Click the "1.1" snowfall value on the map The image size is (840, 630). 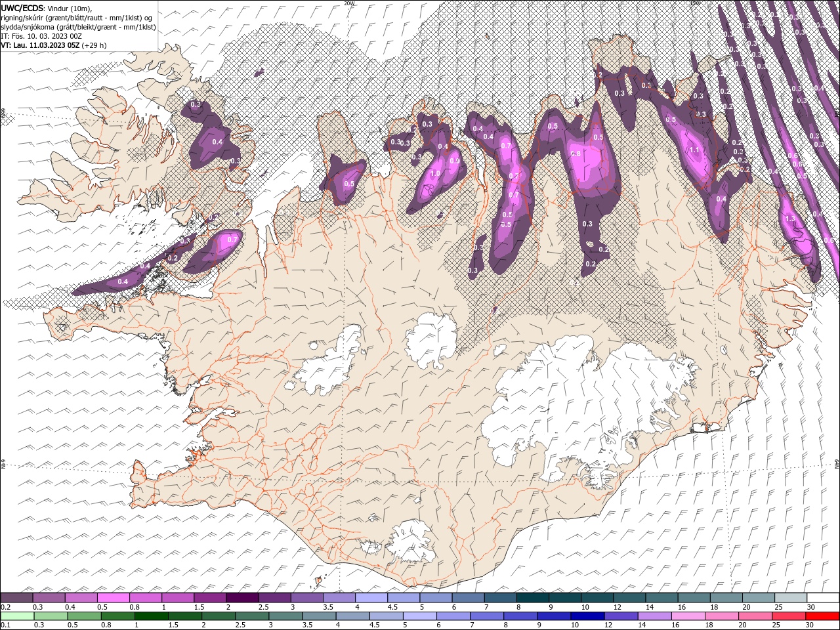696,150
